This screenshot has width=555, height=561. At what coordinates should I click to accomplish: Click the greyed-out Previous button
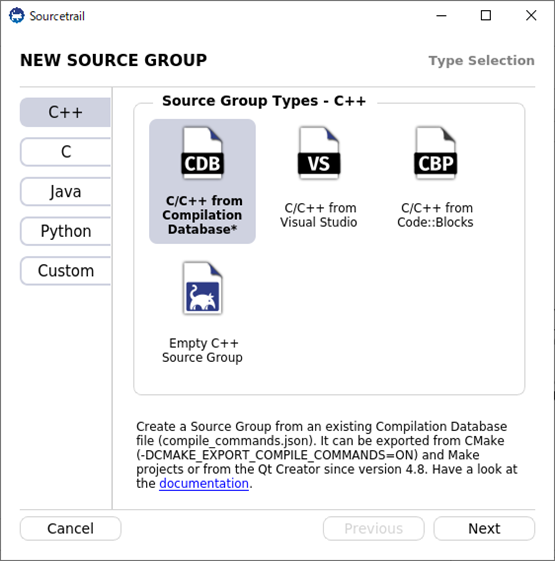[x=374, y=528]
